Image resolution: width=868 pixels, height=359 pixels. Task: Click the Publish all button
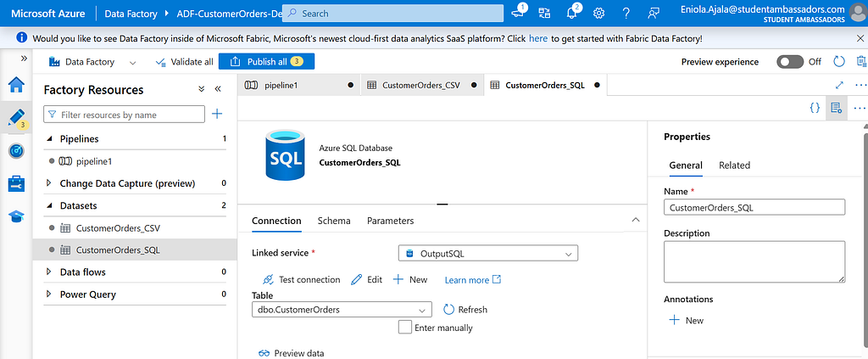(x=266, y=61)
